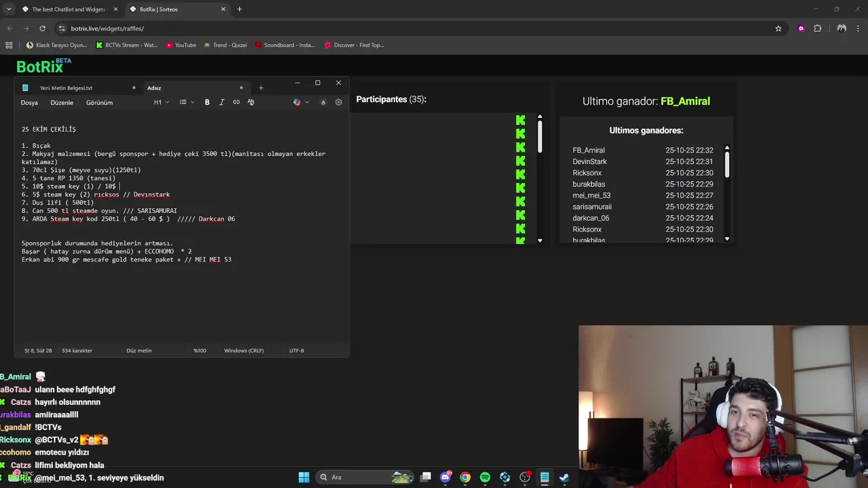This screenshot has height=488, width=868.
Task: Open Spotify from the taskbar
Action: (x=485, y=477)
